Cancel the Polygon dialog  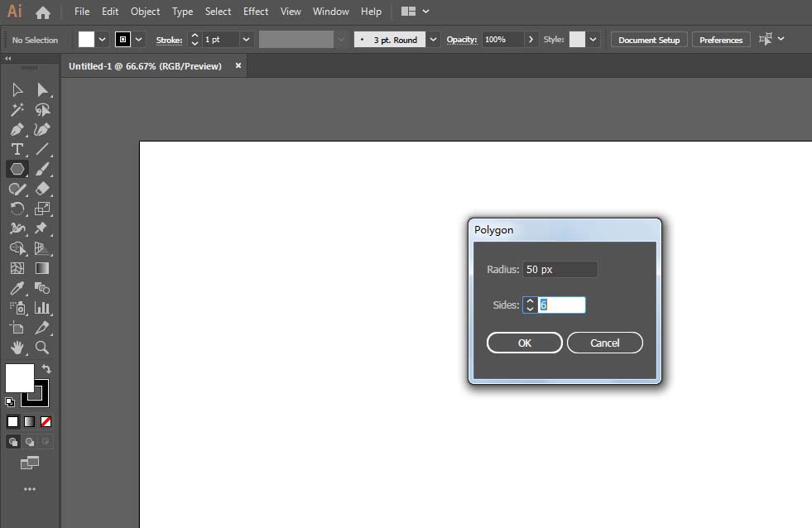coord(605,343)
